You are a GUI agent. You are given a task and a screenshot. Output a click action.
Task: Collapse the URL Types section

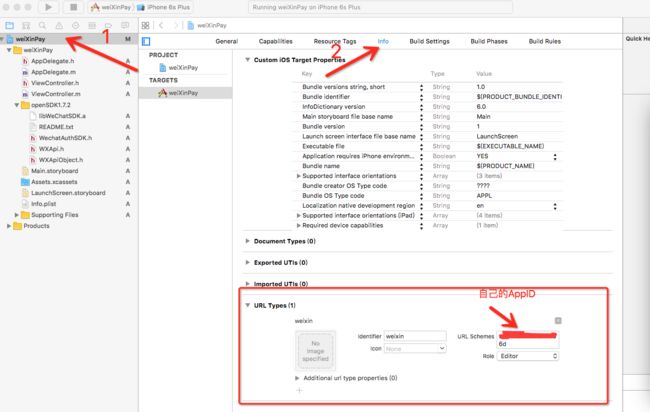point(247,305)
